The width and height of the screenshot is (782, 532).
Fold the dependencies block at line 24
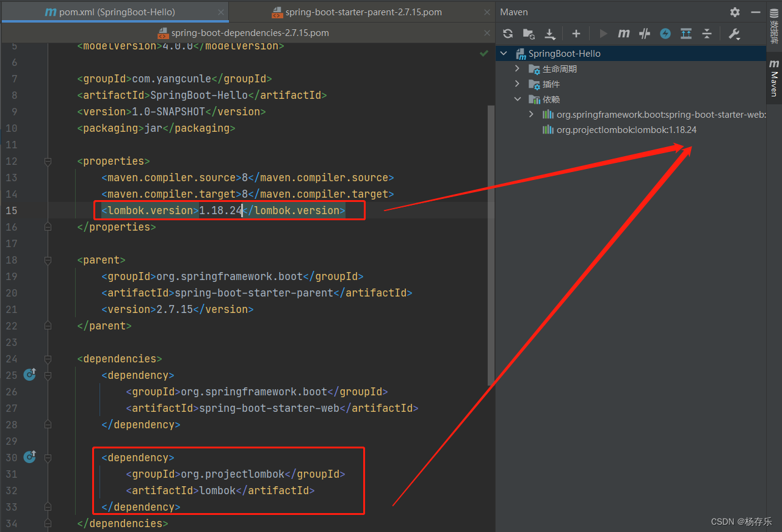(48, 359)
